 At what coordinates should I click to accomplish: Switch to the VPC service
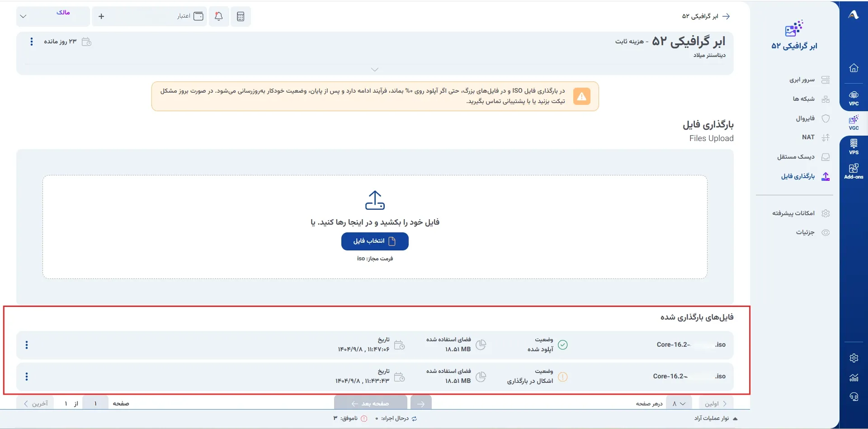pyautogui.click(x=854, y=98)
